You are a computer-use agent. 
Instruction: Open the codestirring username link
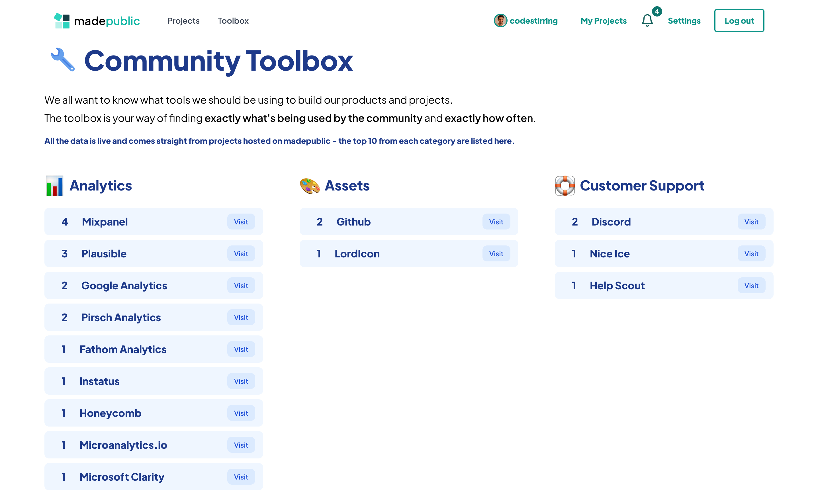(533, 21)
